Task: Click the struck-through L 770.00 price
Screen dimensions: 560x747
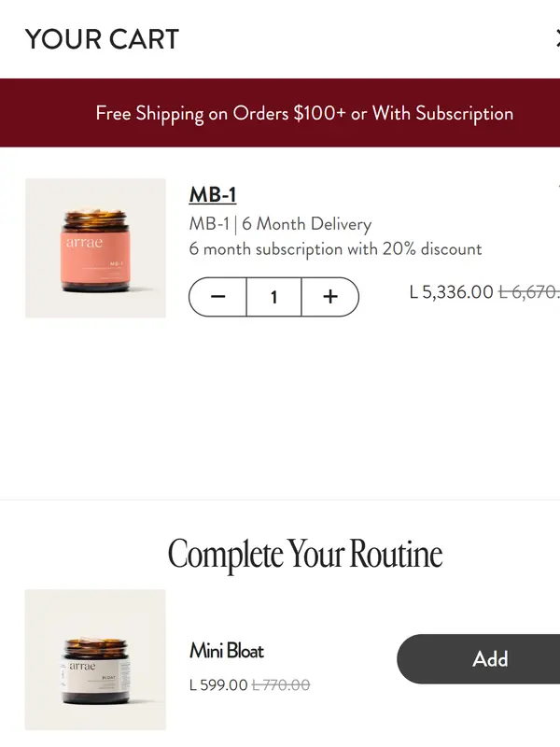Action: coord(281,685)
